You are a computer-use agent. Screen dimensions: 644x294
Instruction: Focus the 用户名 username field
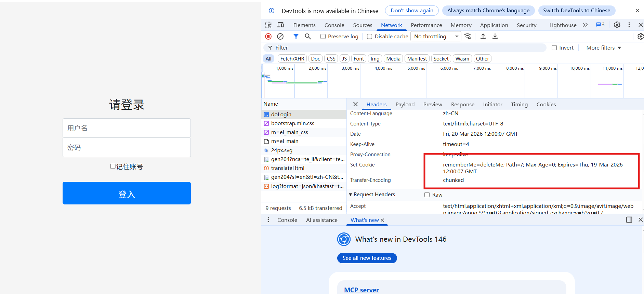[127, 128]
